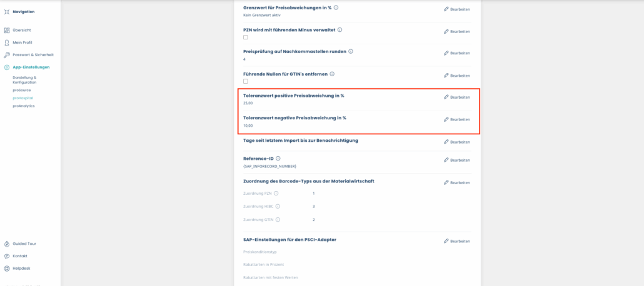
Task: Click the Guided Tour compass icon
Action: click(x=7, y=244)
